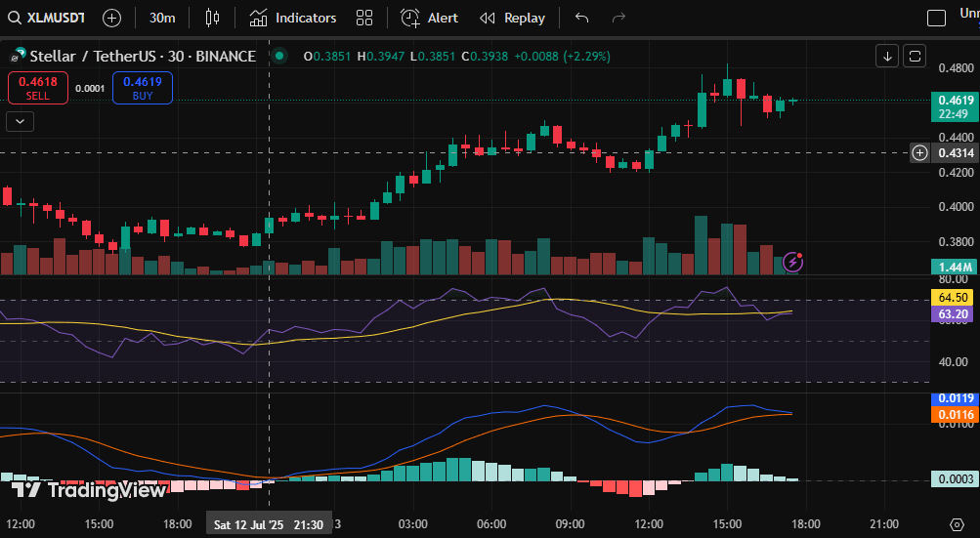The image size is (980, 538).
Task: Click the purple lightning bolt icon
Action: [x=794, y=261]
